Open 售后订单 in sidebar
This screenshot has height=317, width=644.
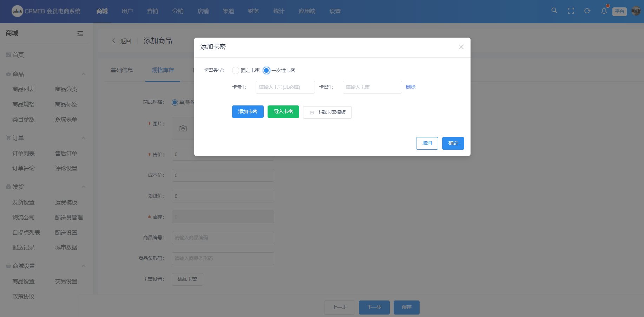point(66,154)
